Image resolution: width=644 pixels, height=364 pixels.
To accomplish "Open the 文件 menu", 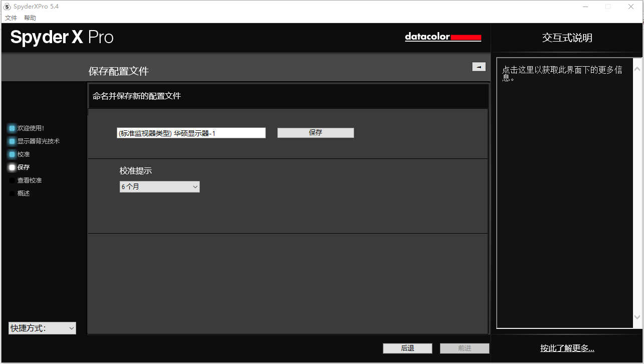I will (x=11, y=18).
